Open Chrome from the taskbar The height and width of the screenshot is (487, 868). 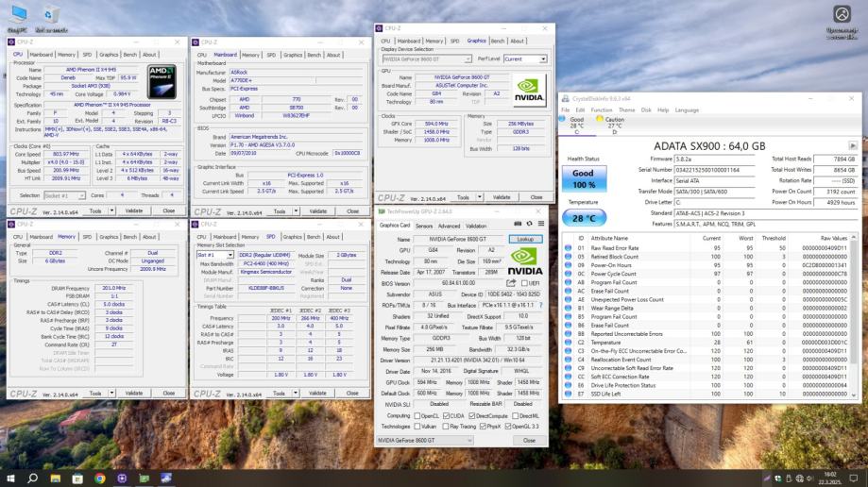pyautogui.click(x=99, y=478)
